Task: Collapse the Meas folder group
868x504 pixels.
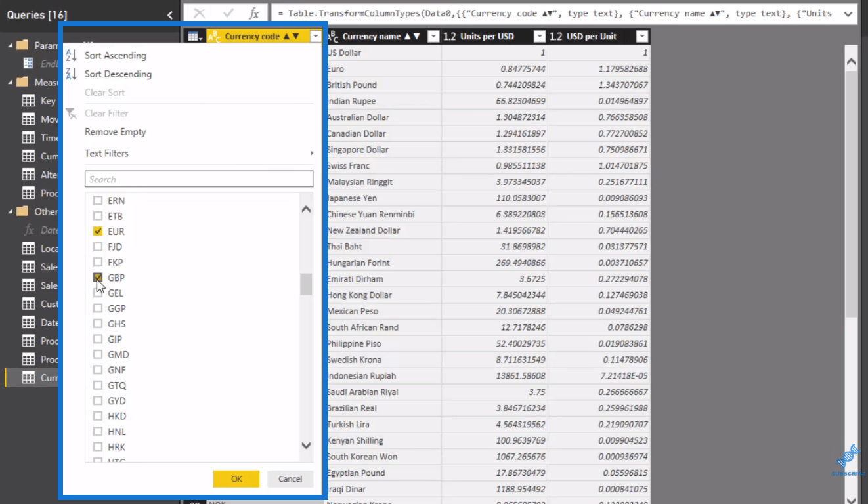Action: click(x=10, y=82)
